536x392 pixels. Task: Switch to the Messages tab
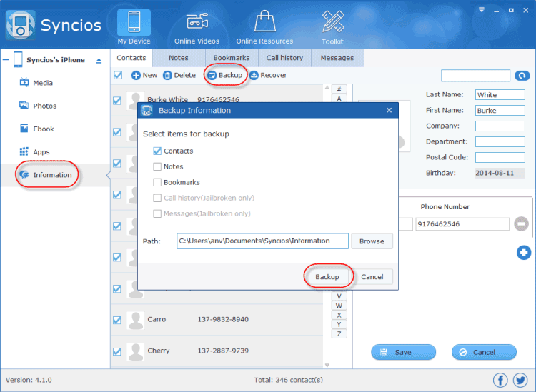coord(337,58)
